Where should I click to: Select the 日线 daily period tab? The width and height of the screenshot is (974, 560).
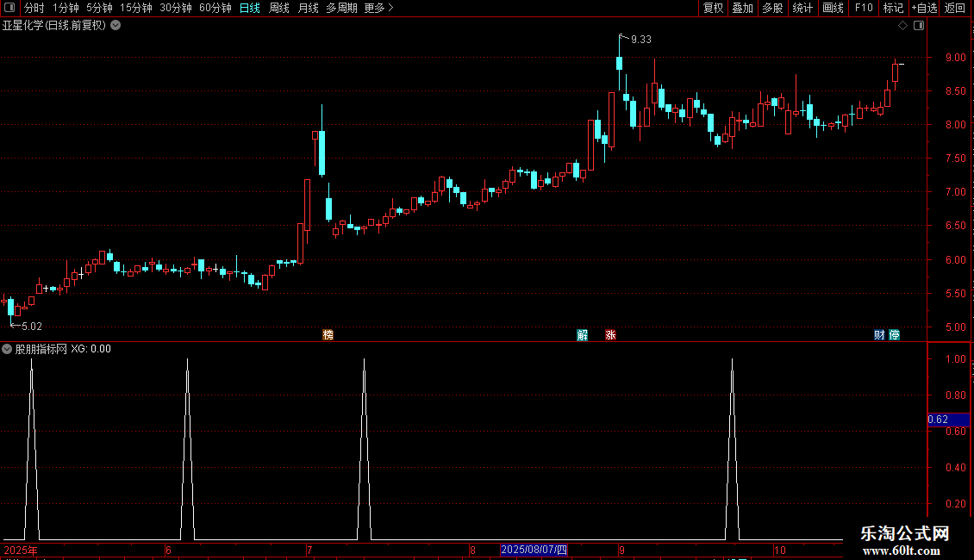[x=250, y=8]
